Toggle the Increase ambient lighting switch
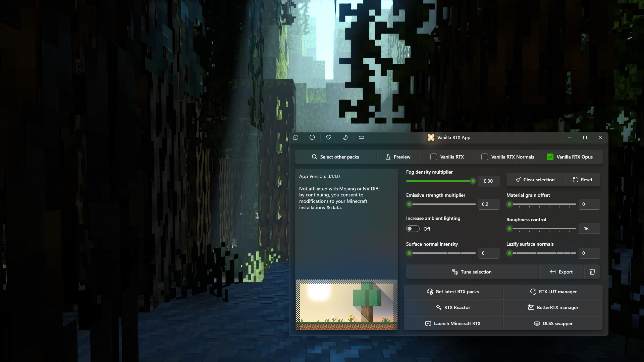The image size is (644, 362). 413,229
